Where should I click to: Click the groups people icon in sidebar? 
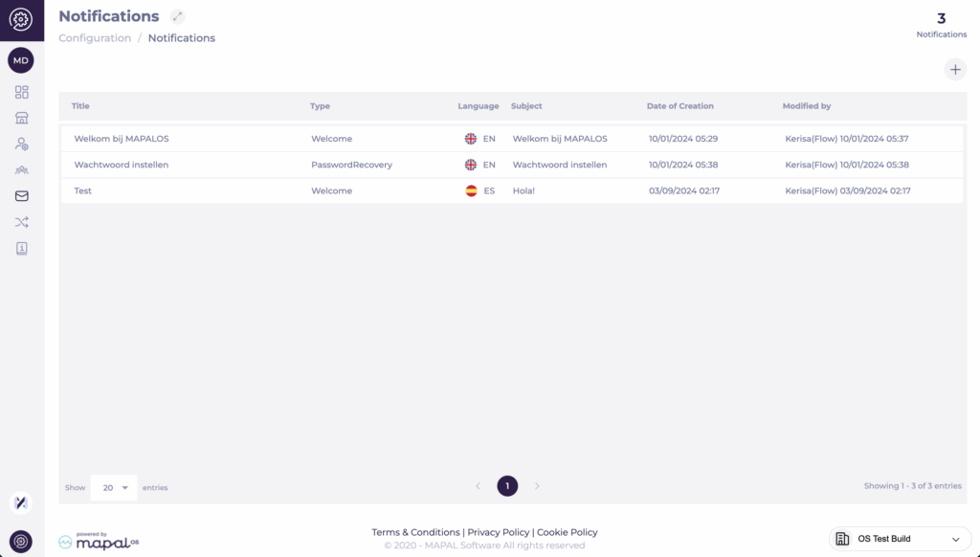21,170
